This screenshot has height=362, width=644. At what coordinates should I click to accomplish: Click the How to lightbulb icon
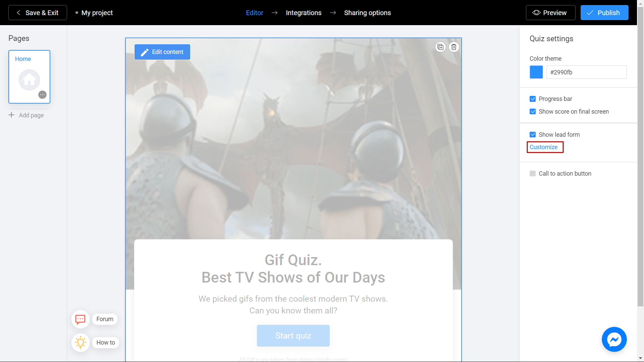point(80,342)
